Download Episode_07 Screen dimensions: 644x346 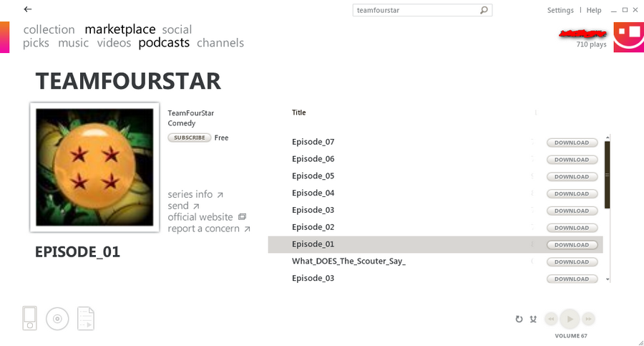point(572,143)
